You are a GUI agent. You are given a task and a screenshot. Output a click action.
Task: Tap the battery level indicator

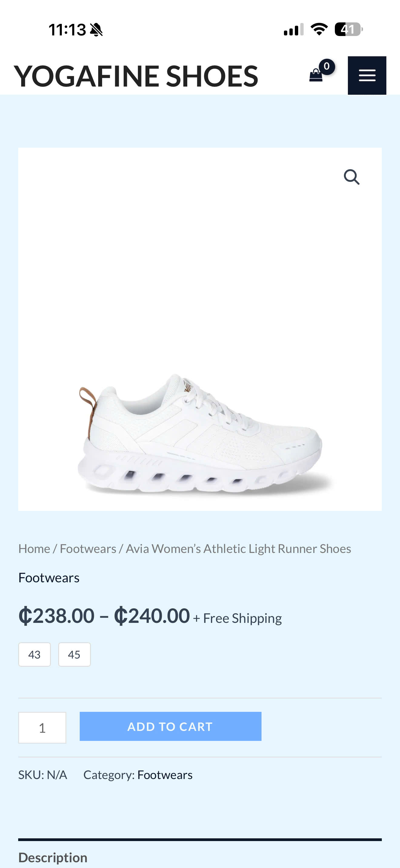click(349, 29)
